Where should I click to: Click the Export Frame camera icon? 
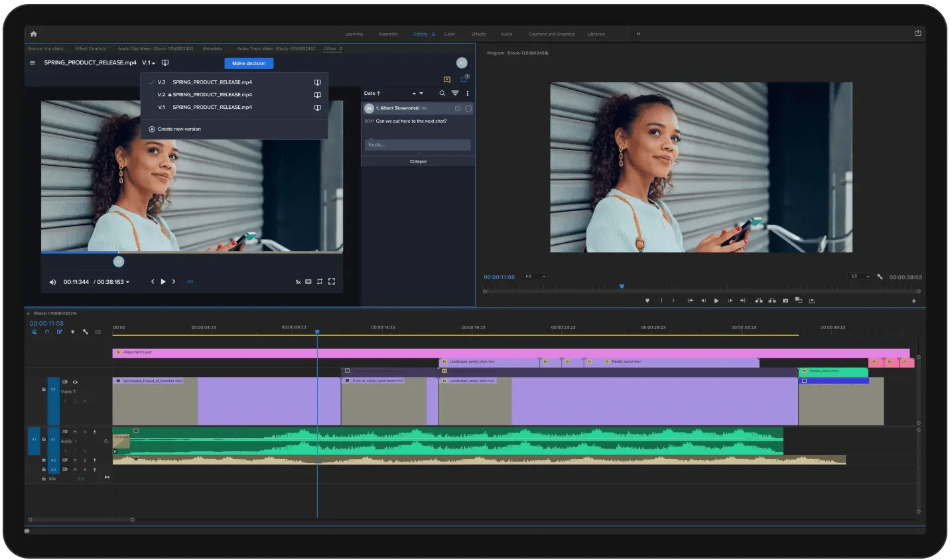tap(785, 301)
